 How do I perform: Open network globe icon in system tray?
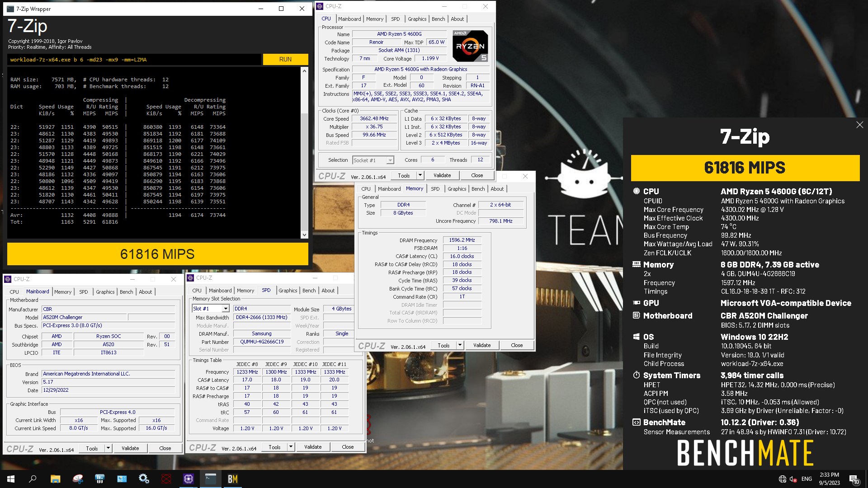tap(783, 479)
